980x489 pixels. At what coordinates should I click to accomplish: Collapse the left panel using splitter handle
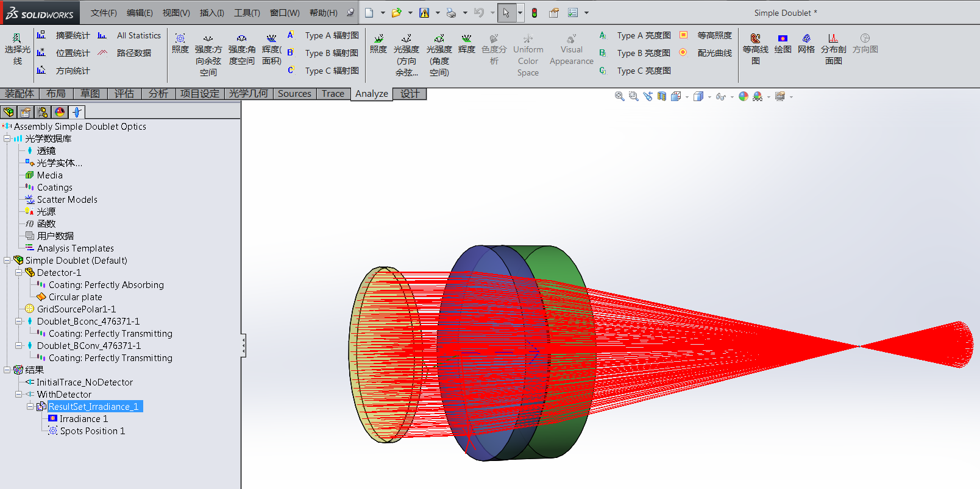243,345
